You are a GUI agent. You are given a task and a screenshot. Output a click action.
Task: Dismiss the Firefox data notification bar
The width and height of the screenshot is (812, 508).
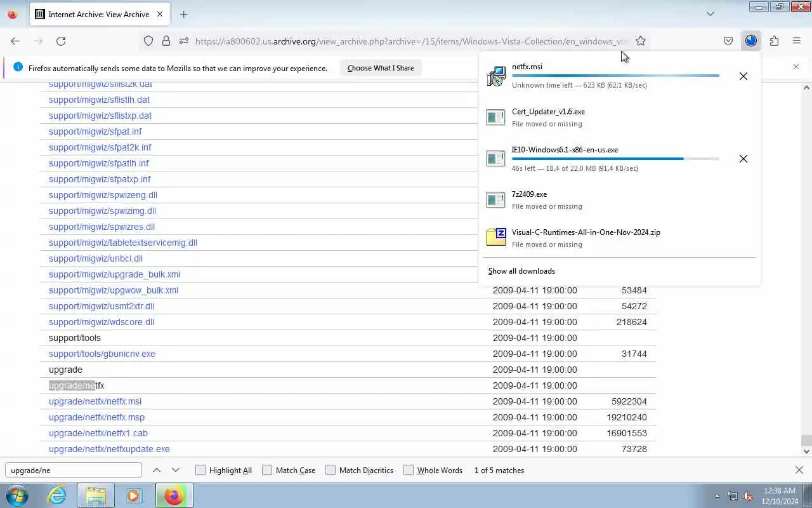[796, 67]
